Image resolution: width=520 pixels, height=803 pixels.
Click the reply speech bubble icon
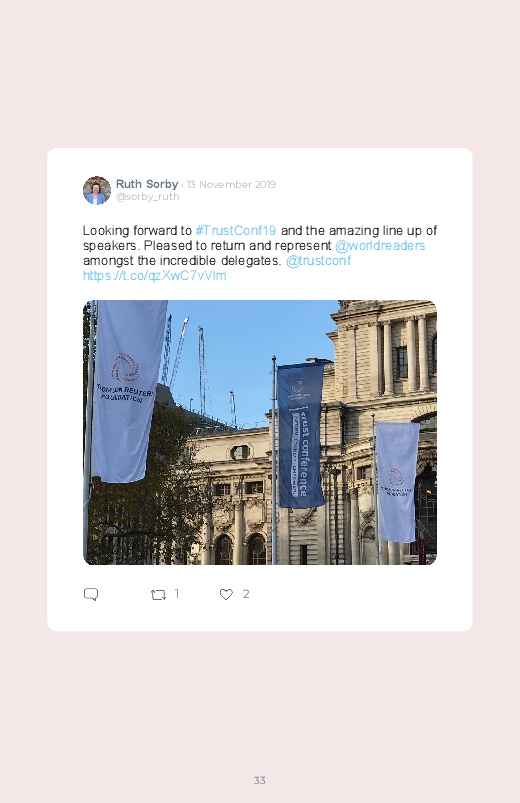(x=91, y=594)
